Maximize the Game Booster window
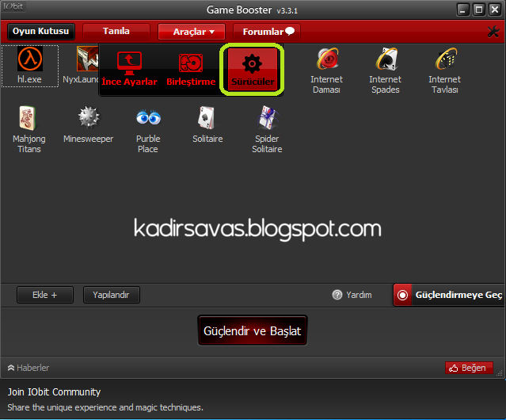This screenshot has width=506, height=420. point(479,10)
